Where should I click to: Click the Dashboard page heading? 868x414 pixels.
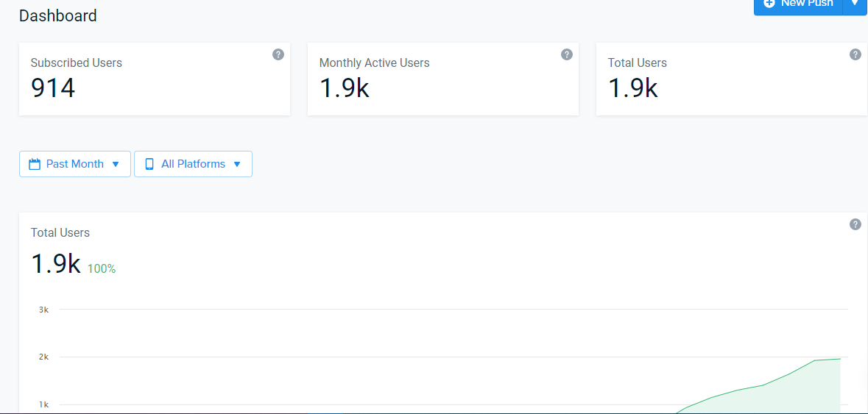tap(58, 15)
